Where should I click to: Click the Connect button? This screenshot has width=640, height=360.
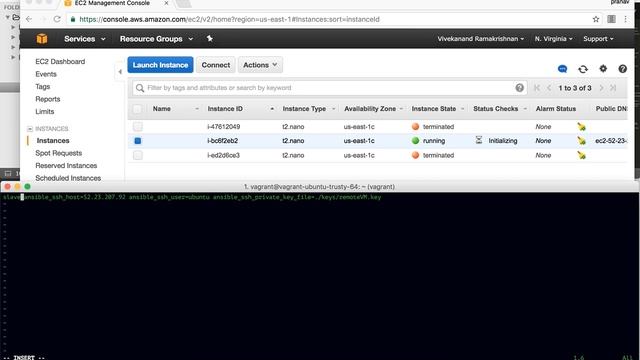(216, 65)
